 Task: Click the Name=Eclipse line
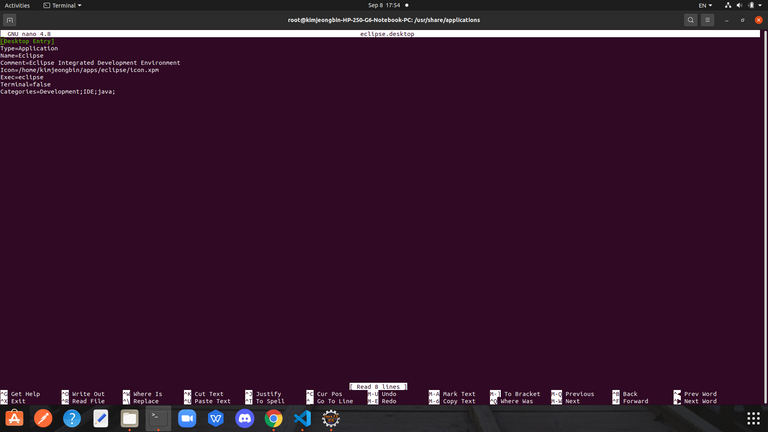pyautogui.click(x=22, y=56)
